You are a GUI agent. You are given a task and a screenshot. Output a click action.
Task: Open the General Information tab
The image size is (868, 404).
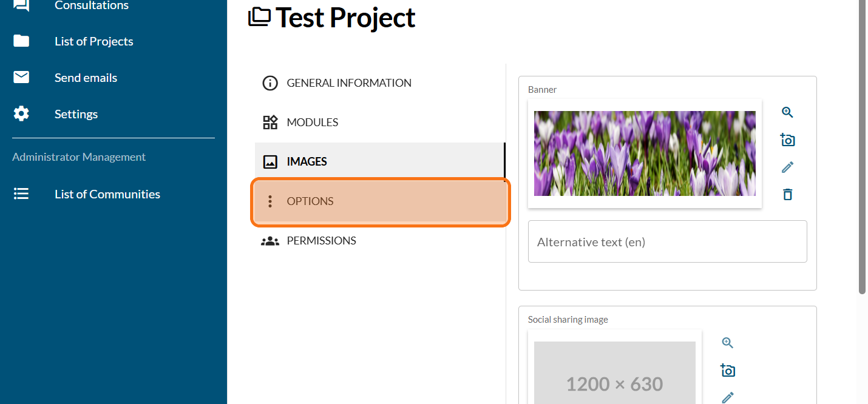click(x=349, y=83)
